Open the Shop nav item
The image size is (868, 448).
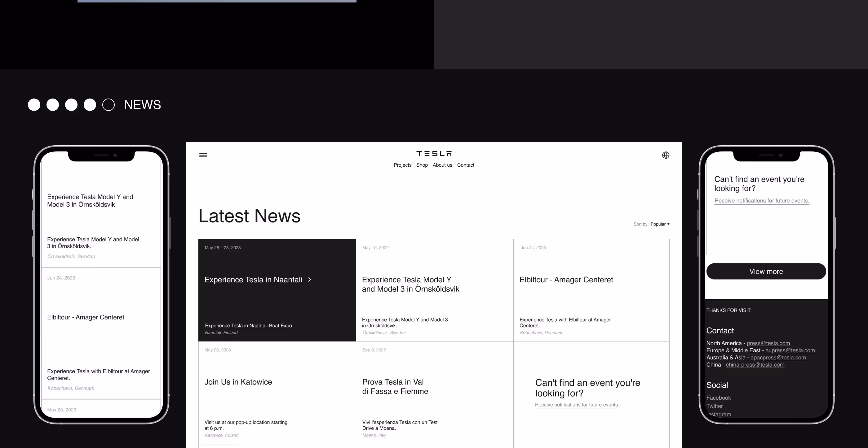[x=422, y=165]
